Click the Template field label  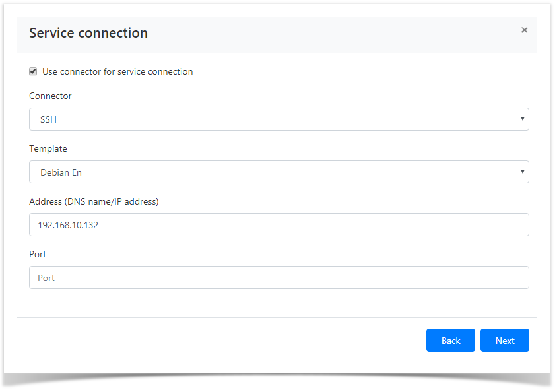(x=48, y=148)
